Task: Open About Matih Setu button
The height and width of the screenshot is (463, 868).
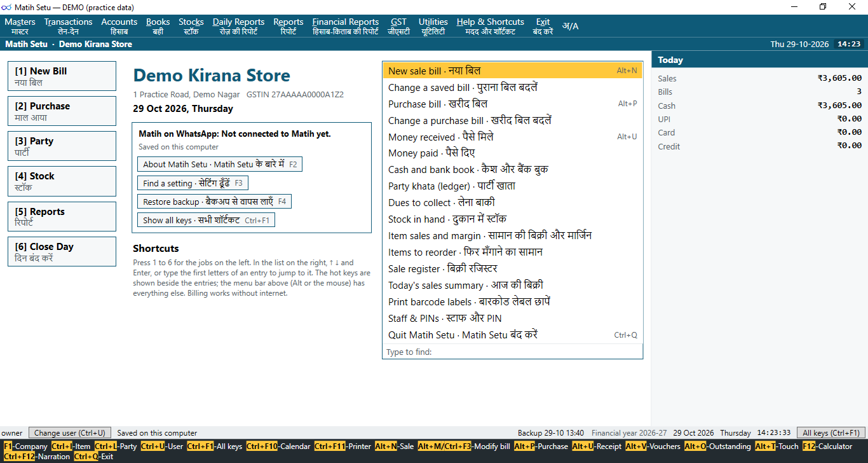Action: click(220, 164)
